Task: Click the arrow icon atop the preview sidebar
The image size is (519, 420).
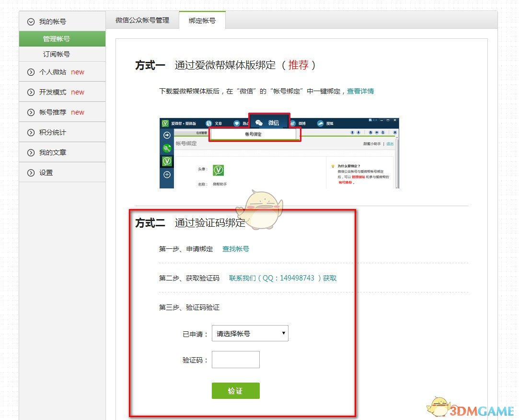Action: coord(166,135)
